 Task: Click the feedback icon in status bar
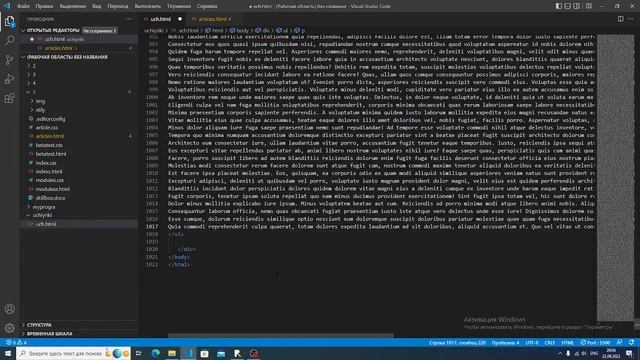[x=620, y=342]
